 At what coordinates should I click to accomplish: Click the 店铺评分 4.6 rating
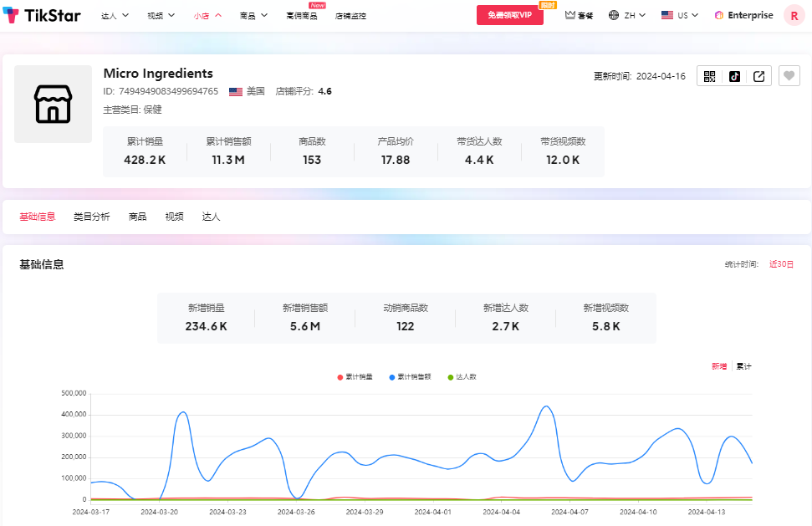[304, 91]
